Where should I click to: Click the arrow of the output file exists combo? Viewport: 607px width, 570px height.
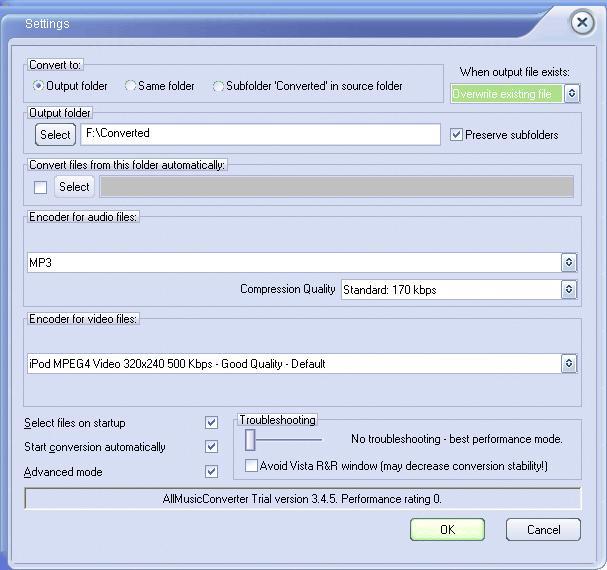pyautogui.click(x=572, y=94)
